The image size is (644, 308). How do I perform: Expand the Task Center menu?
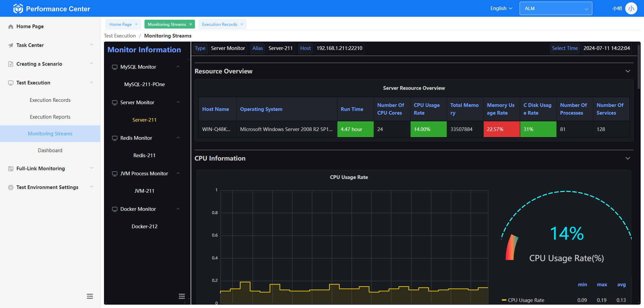coord(92,45)
